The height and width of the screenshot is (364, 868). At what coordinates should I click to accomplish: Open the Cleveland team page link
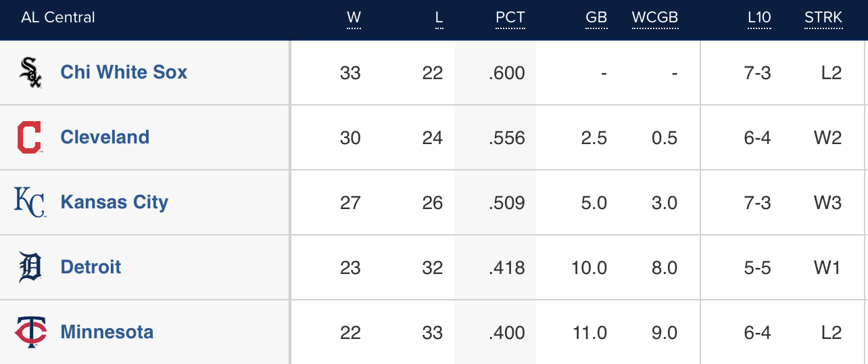105,137
